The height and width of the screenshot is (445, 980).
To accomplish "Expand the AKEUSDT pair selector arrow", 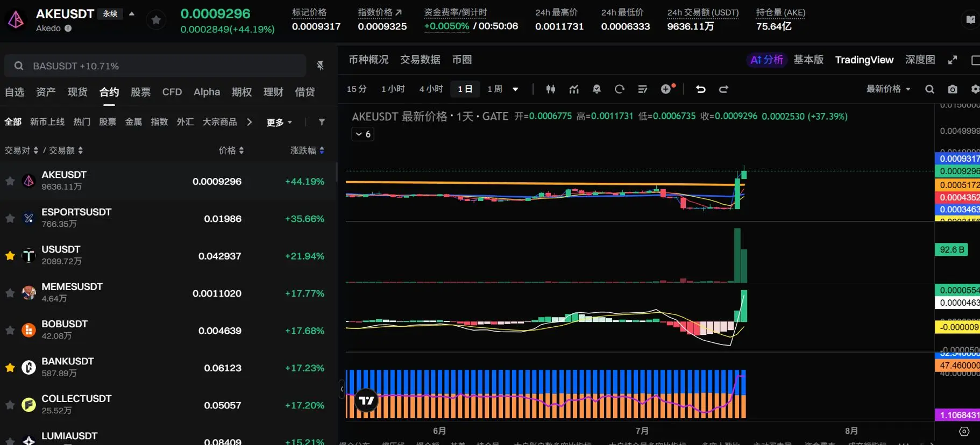I will 132,14.
